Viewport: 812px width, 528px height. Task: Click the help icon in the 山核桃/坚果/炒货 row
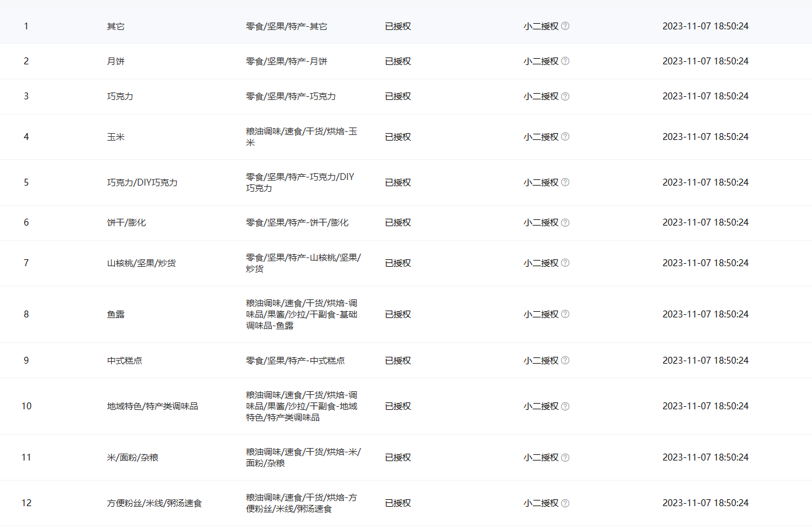[565, 263]
